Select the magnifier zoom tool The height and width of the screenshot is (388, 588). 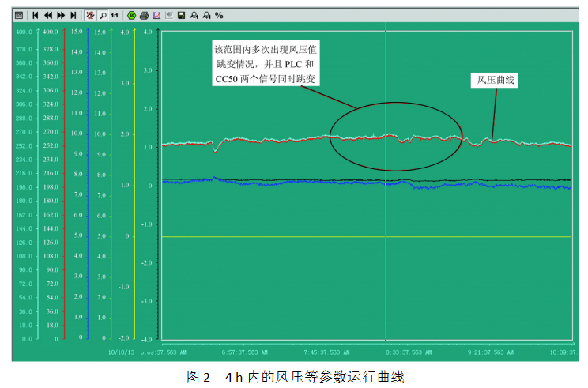click(x=103, y=15)
